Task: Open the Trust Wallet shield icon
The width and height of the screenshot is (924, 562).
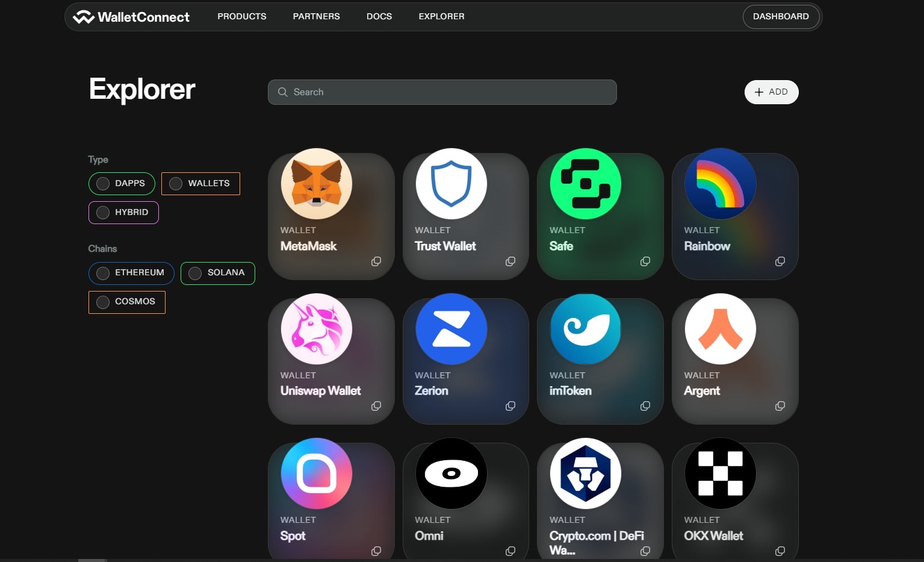Action: point(451,184)
